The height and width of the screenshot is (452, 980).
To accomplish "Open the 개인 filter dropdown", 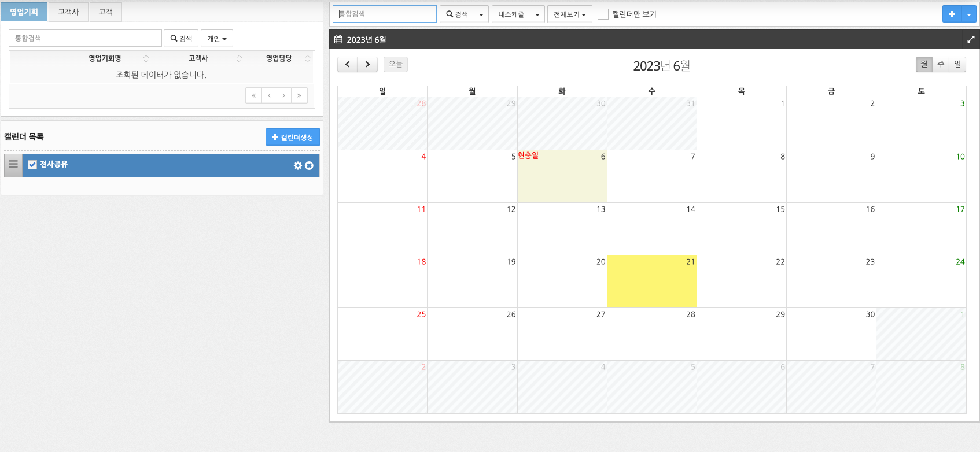I will tap(216, 39).
